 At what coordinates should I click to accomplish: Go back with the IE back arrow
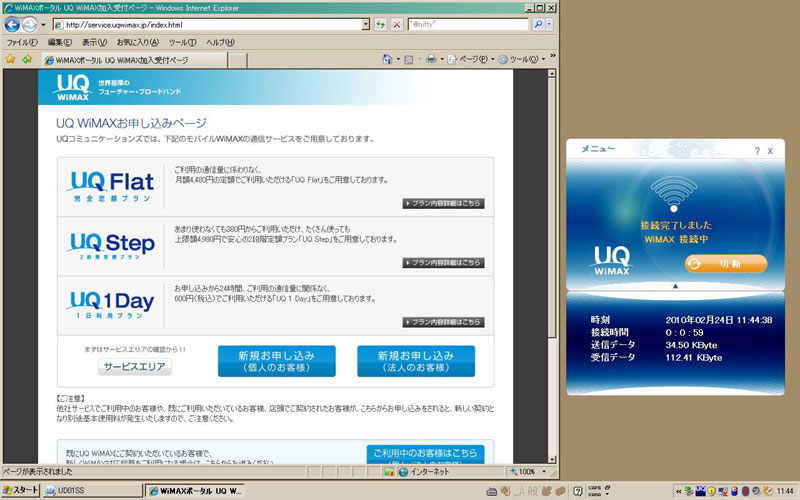tap(12, 24)
